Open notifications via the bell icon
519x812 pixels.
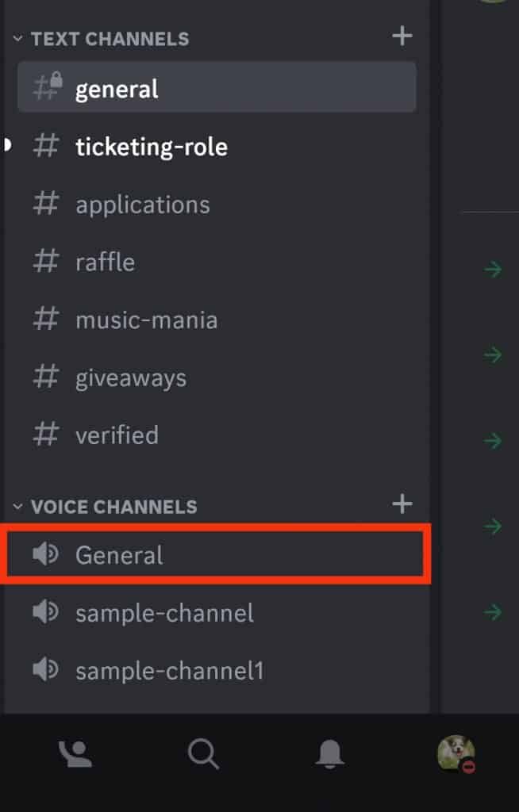point(331,754)
